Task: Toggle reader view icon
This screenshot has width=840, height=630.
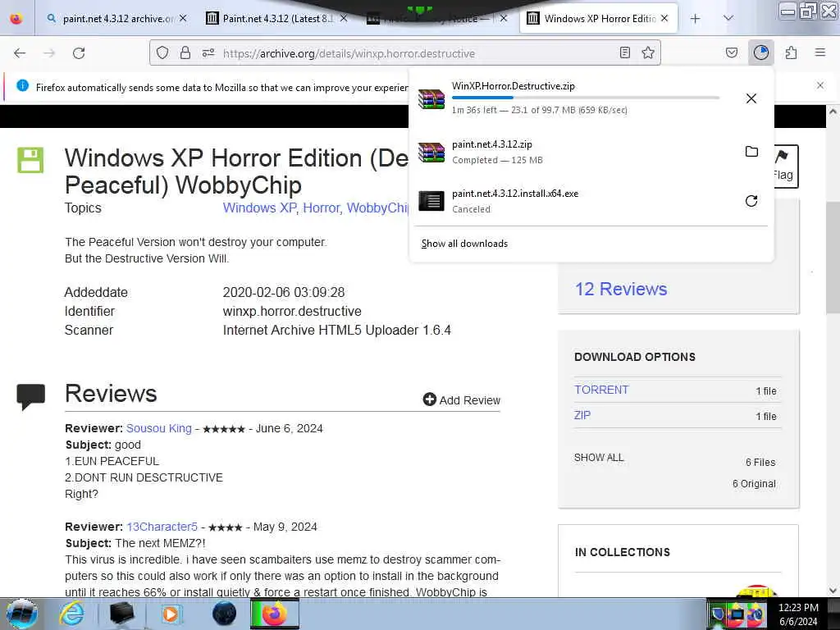Action: point(624,52)
